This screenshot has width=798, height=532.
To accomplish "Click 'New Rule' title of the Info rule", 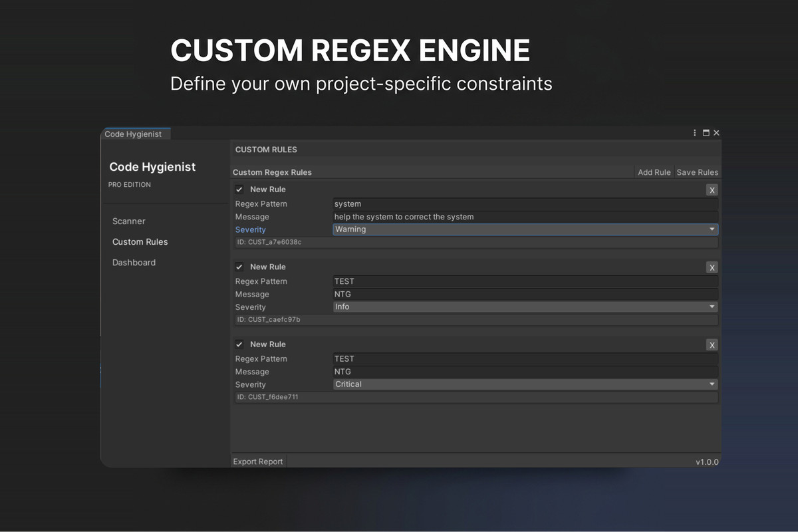I will click(x=268, y=267).
